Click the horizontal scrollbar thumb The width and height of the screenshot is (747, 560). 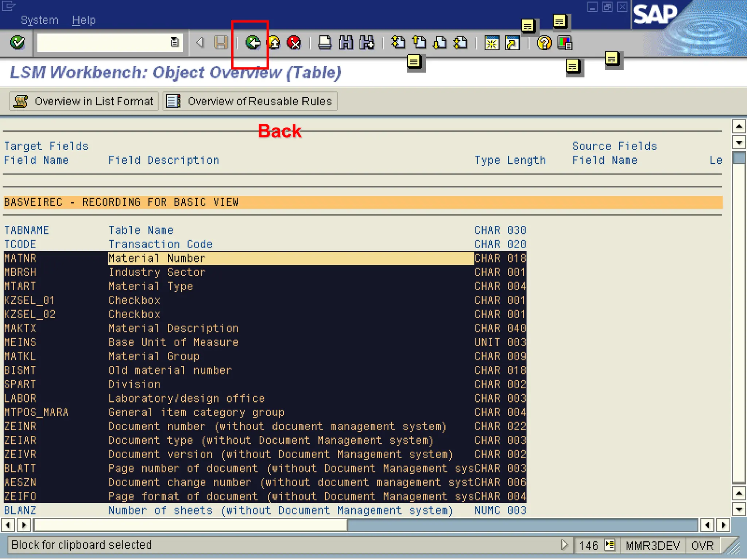coord(190,525)
